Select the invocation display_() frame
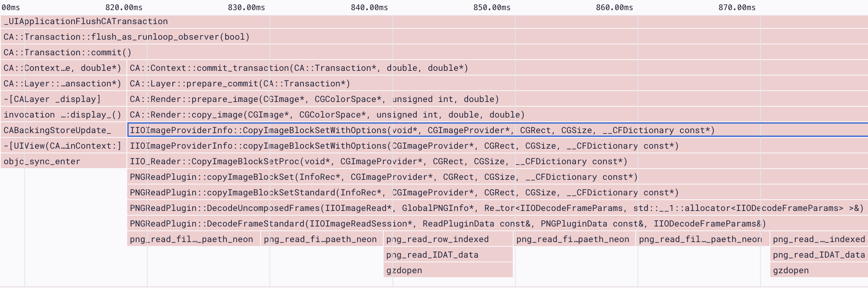 tap(62, 115)
